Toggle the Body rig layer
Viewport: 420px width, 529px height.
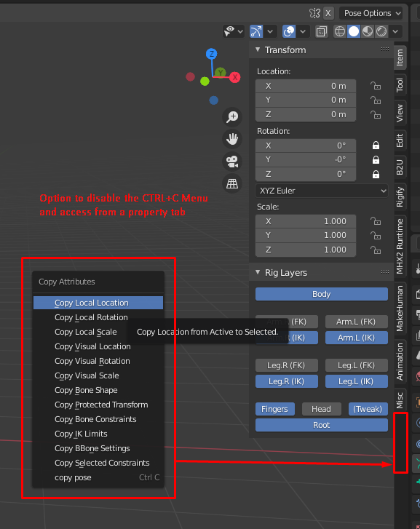click(x=322, y=294)
